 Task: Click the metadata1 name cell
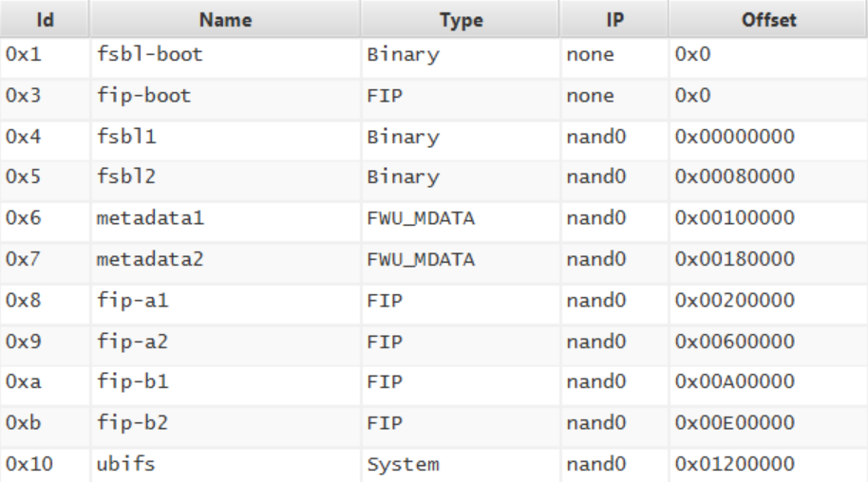pos(151,218)
